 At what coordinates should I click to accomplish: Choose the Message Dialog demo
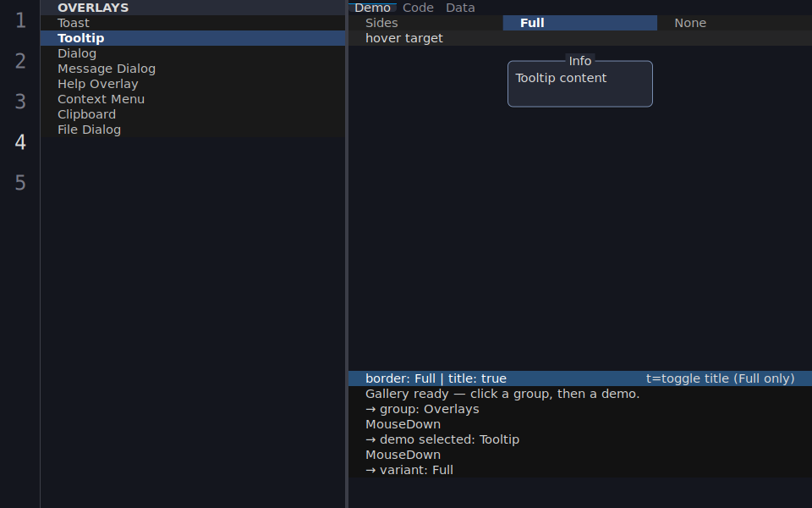(x=193, y=69)
